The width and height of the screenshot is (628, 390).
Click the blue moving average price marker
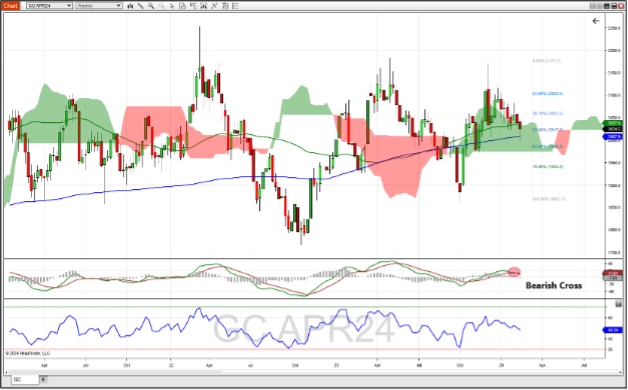point(612,137)
